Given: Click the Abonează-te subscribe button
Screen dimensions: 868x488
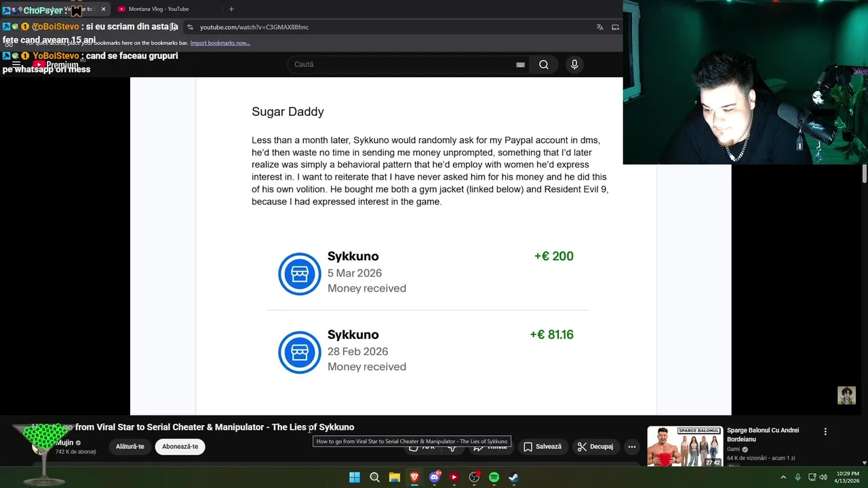Looking at the screenshot, I should pyautogui.click(x=180, y=447).
